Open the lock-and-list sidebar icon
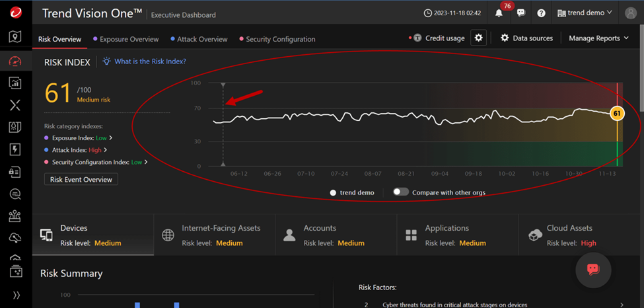The height and width of the screenshot is (308, 644). coord(15,173)
